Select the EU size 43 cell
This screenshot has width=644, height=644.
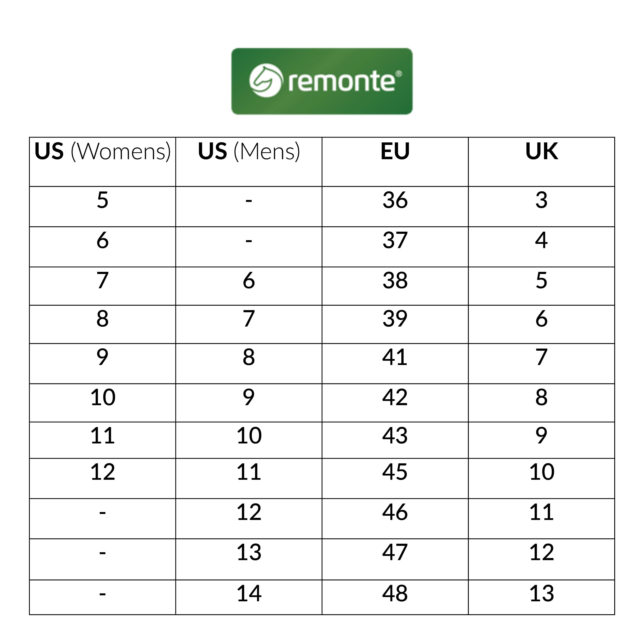coord(395,435)
